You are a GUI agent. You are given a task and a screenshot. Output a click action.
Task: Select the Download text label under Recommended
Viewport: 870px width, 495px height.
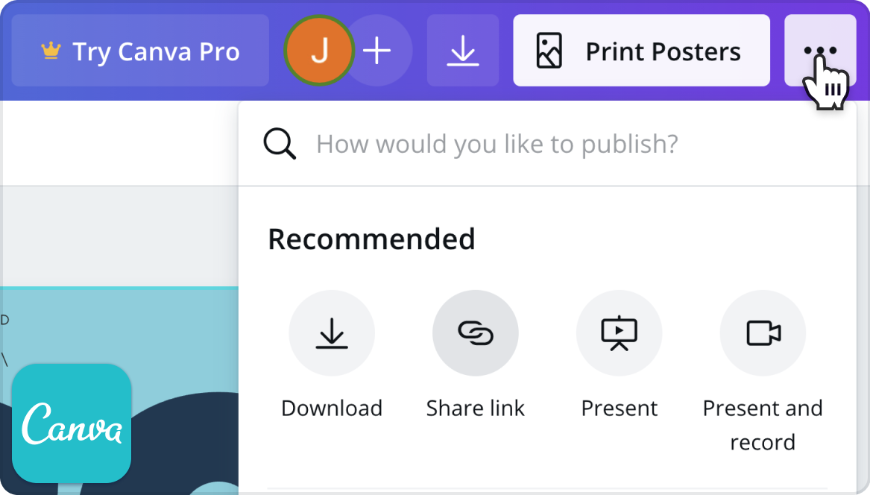(x=331, y=408)
